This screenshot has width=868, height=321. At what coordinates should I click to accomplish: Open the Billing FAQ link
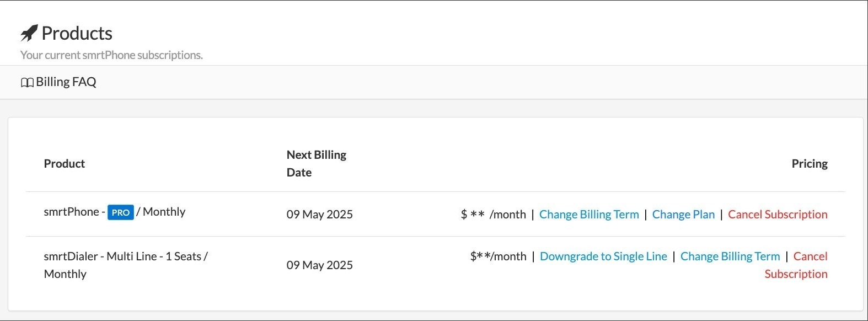pos(66,82)
